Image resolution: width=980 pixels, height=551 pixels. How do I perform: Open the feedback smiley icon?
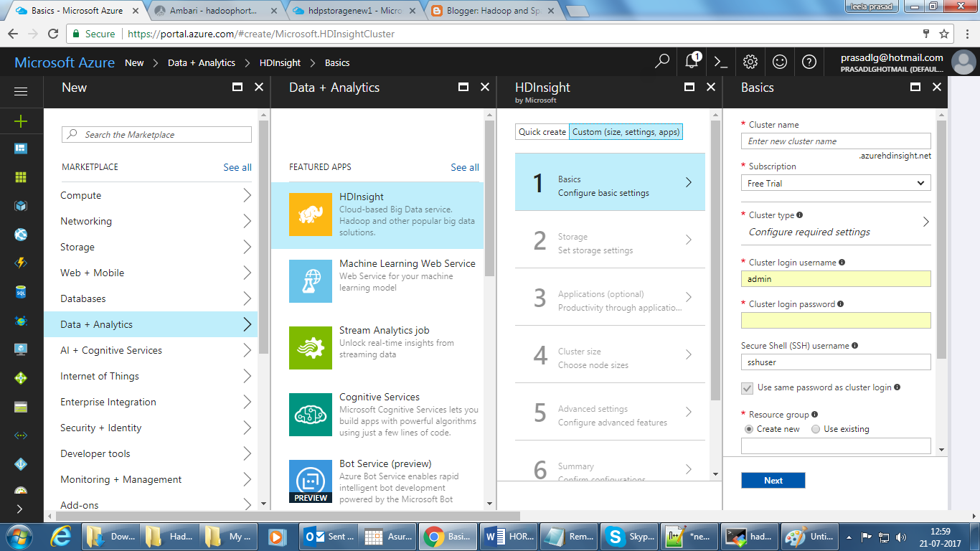780,62
